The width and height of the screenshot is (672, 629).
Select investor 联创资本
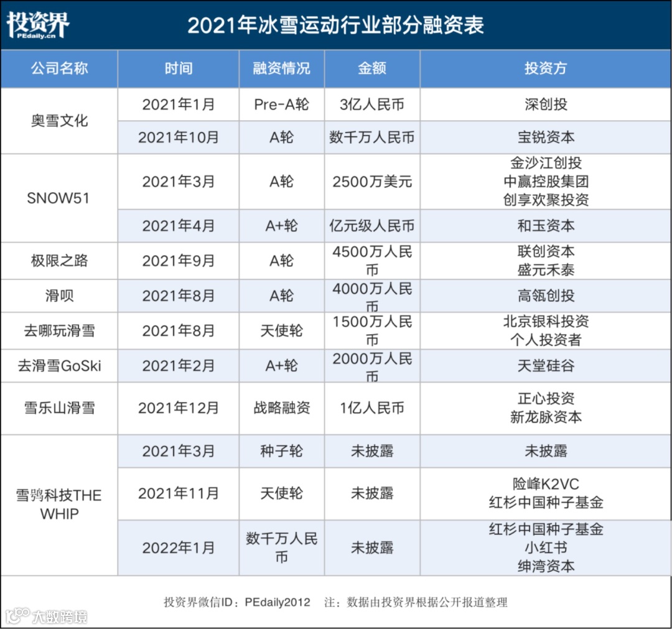pos(546,251)
